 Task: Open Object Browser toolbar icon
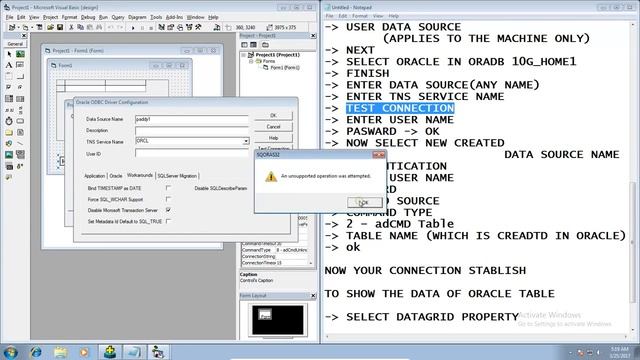[x=189, y=27]
